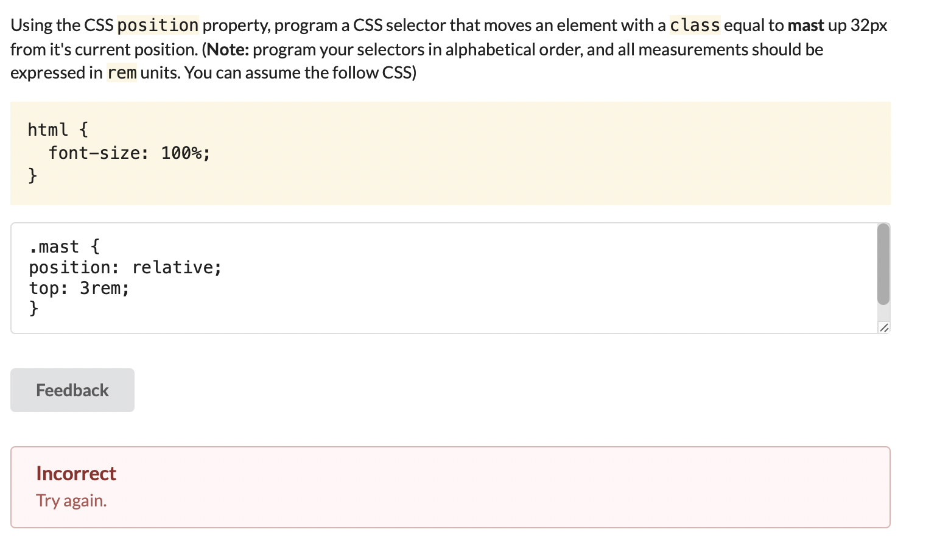
Task: Click the closing brace in the answer editor
Action: 33,309
